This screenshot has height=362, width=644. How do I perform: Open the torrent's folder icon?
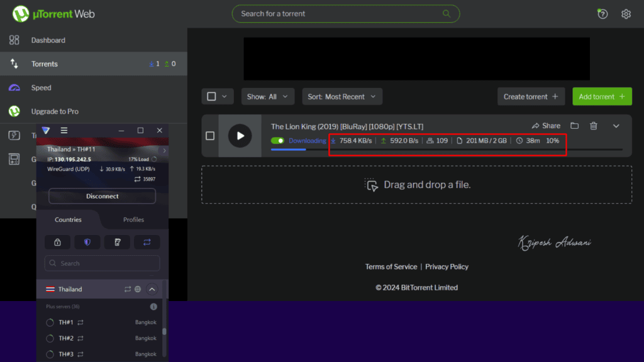(574, 126)
